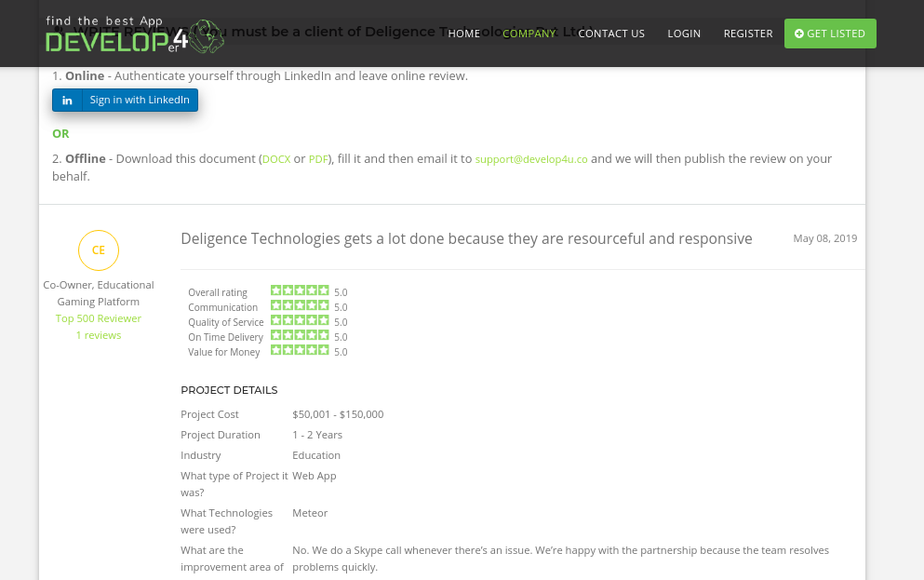Open the Top 500 Reviewer link
Screen dimensions: 924x580
[99, 318]
